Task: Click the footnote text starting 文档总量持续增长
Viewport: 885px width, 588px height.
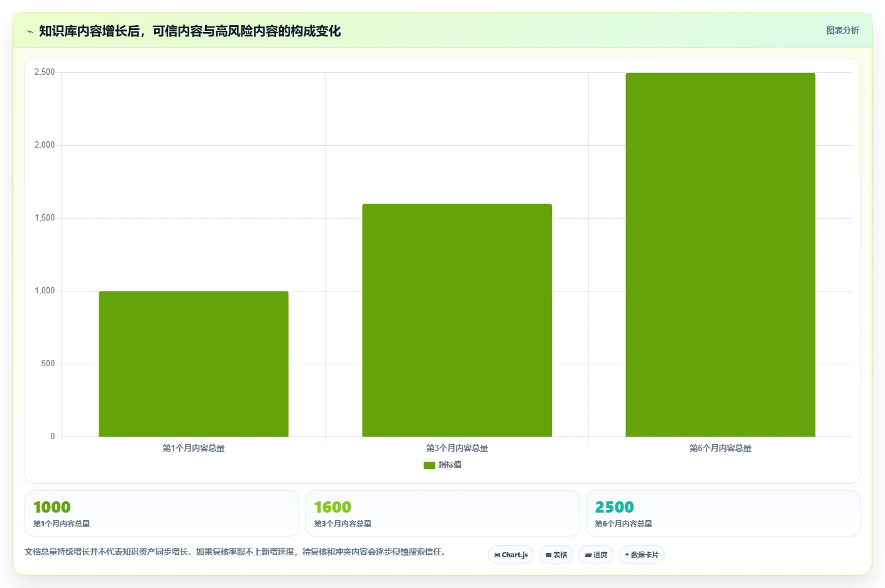Action: click(235, 552)
